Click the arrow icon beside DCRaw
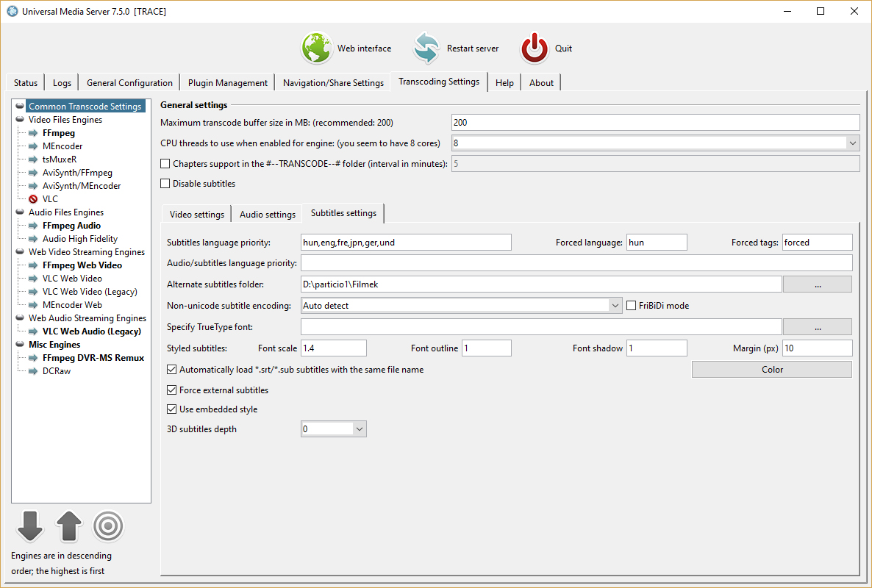The height and width of the screenshot is (588, 872). tap(33, 371)
